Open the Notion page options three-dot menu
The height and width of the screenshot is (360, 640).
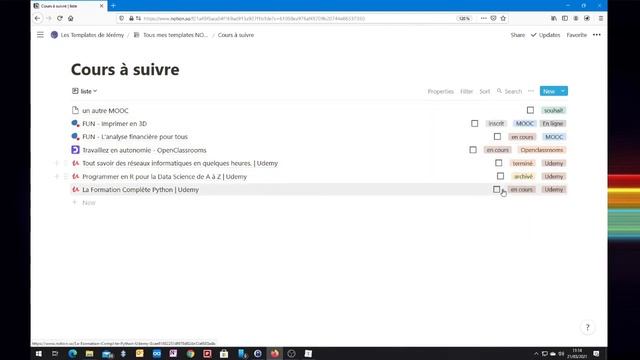[x=597, y=35]
